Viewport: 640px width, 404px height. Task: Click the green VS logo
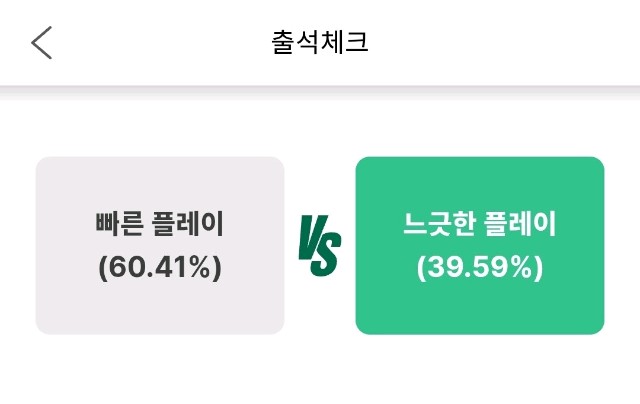click(x=320, y=245)
